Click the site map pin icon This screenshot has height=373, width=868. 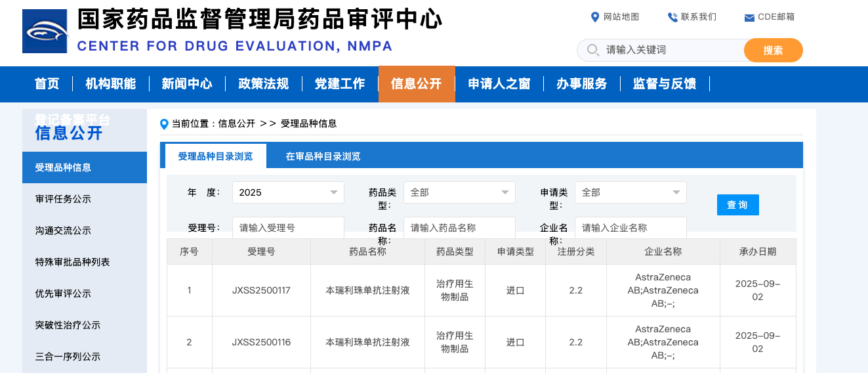pos(595,17)
